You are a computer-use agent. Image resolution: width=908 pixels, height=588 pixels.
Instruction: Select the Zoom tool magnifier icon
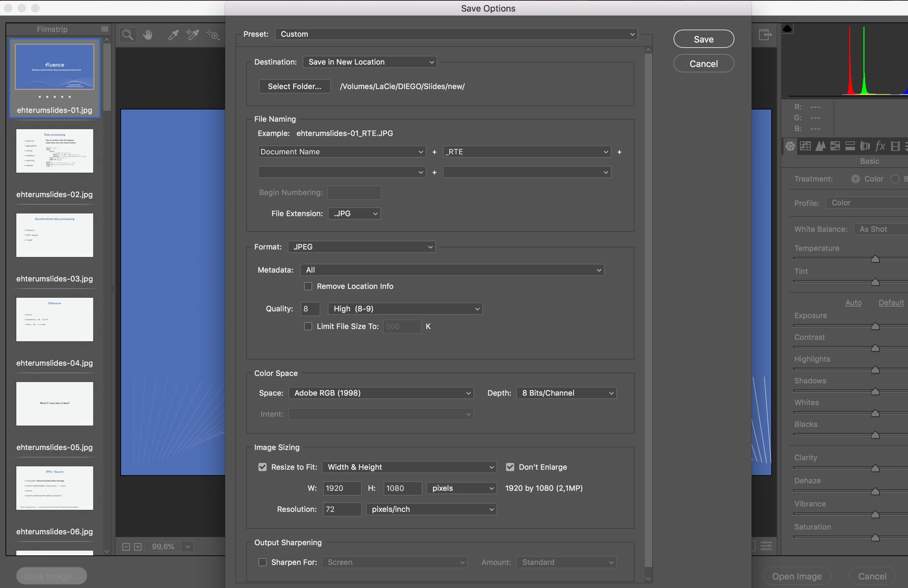pyautogui.click(x=128, y=35)
